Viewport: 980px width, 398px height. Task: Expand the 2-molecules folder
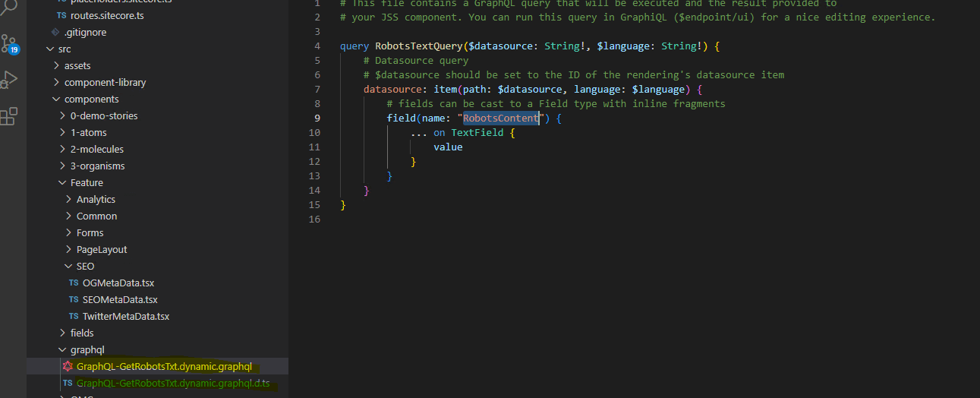(x=62, y=149)
